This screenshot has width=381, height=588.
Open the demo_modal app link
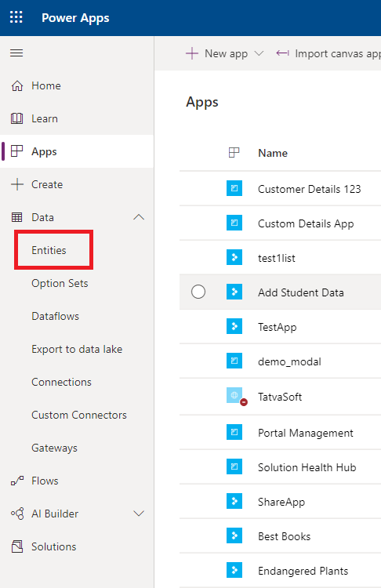pyautogui.click(x=289, y=361)
